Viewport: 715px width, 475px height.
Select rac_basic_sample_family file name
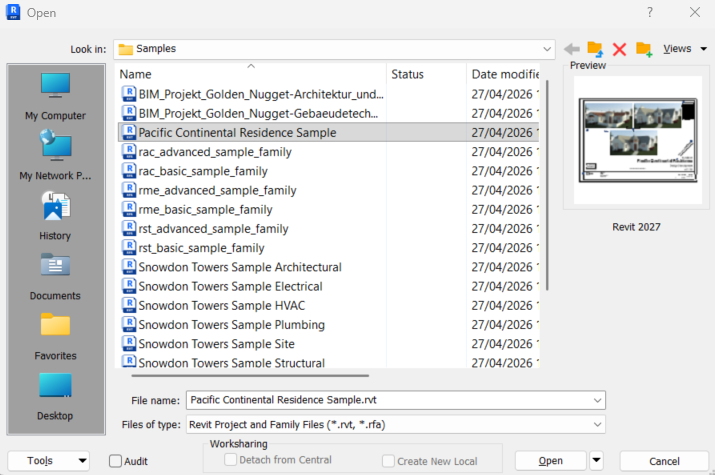[203, 171]
